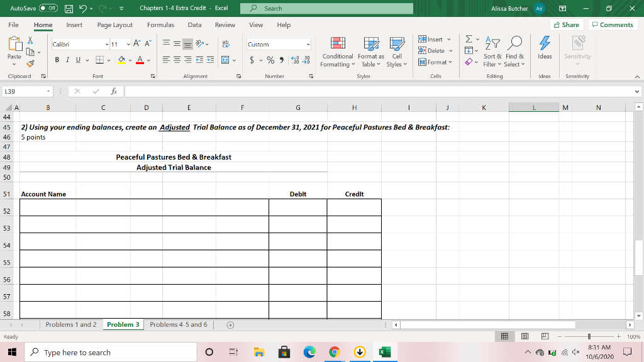Toggle Bold formatting
Screen dimensions: 644x362
coord(57,60)
